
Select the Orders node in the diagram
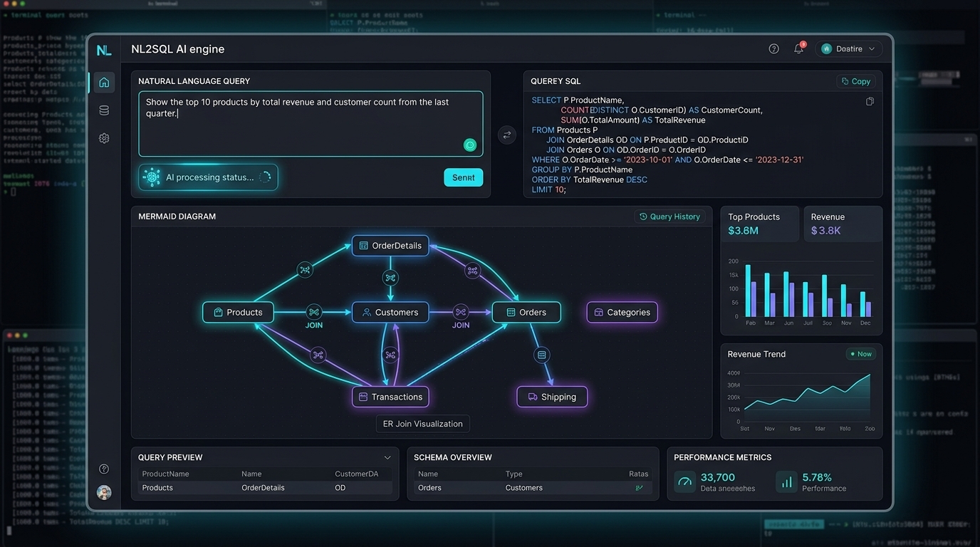pyautogui.click(x=526, y=312)
